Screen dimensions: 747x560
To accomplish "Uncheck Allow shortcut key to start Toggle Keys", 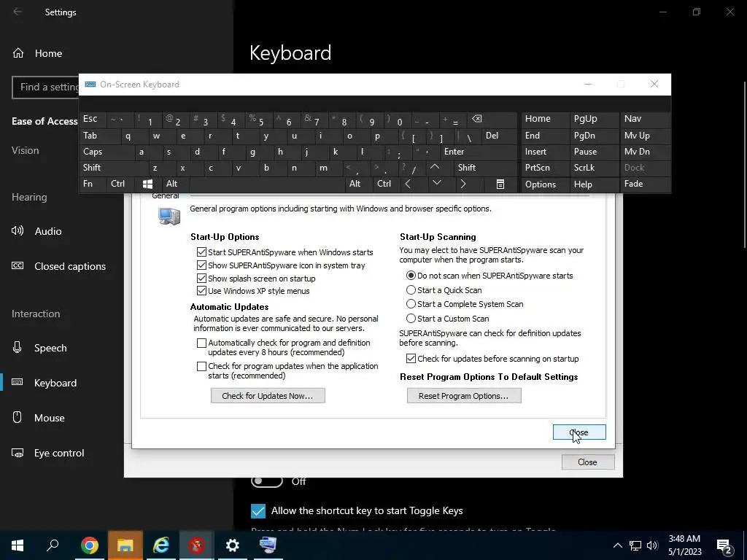I will [258, 510].
